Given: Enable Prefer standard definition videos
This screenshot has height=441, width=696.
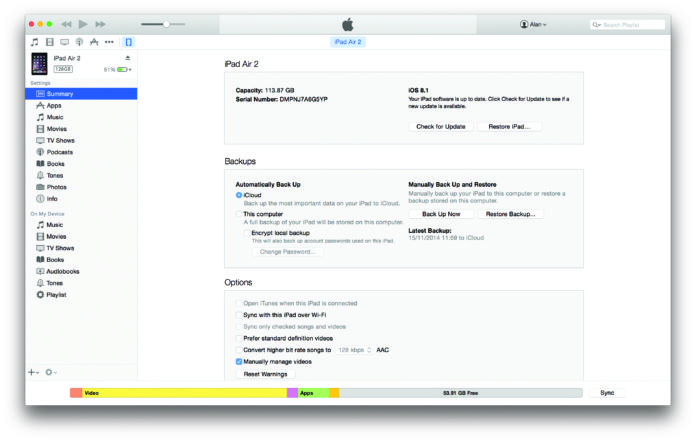Looking at the screenshot, I should (239, 339).
